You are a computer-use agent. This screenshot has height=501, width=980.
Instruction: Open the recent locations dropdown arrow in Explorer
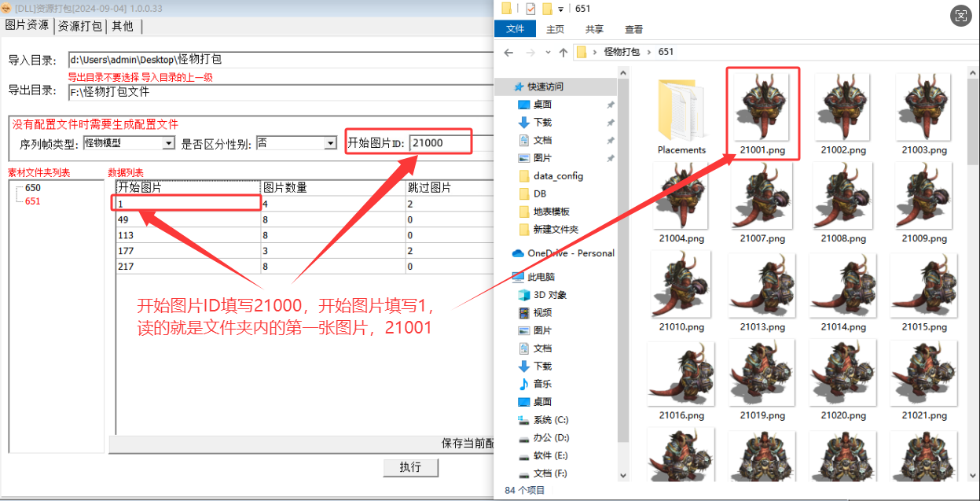tap(546, 53)
